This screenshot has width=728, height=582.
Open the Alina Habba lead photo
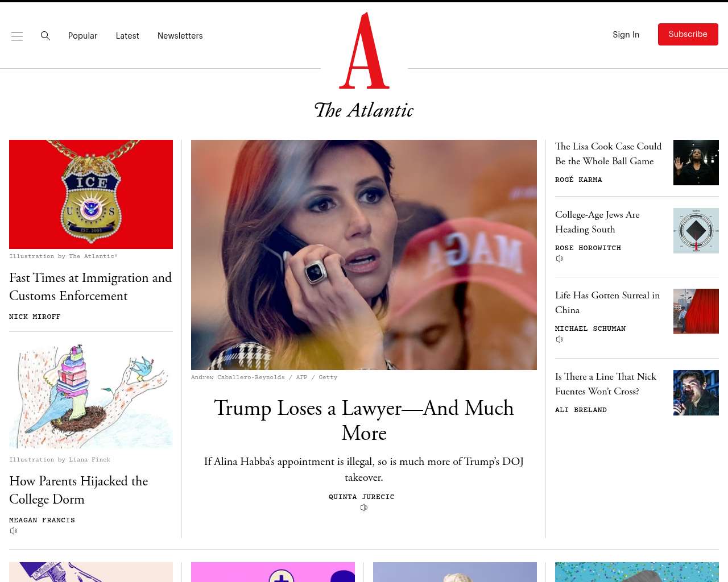pos(364,255)
